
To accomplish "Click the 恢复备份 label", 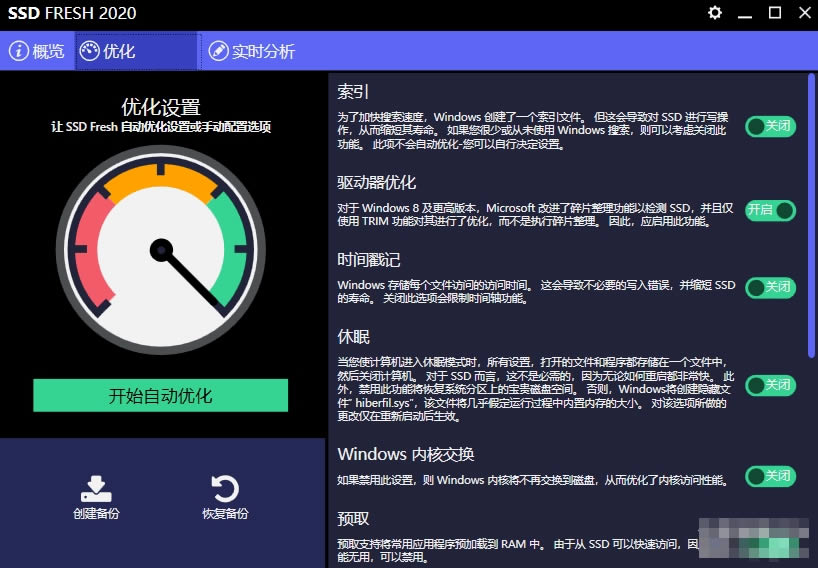I will click(x=225, y=514).
